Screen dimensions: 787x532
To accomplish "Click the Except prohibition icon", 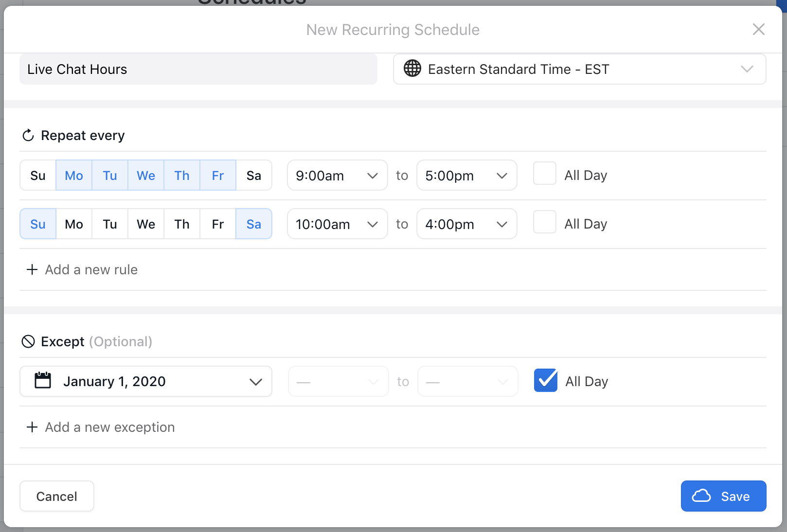I will [28, 341].
